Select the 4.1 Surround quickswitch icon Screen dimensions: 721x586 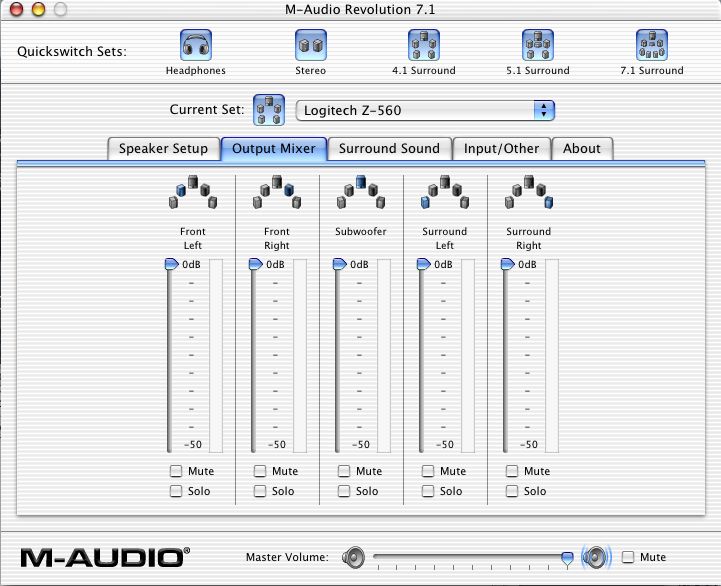point(424,45)
